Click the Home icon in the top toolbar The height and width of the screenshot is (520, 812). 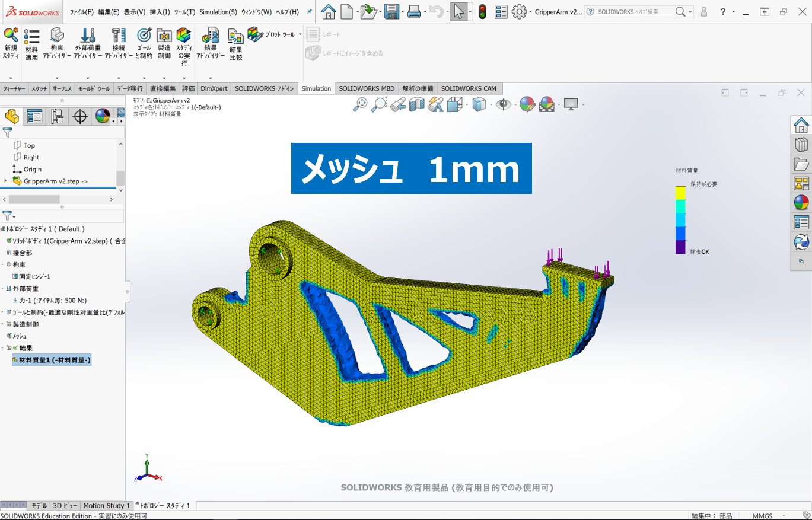click(329, 11)
